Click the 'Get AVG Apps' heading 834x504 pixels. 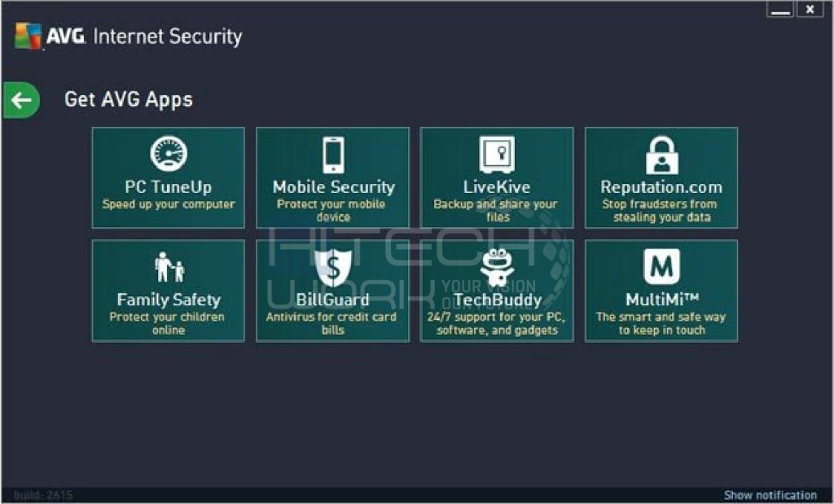coord(129,100)
